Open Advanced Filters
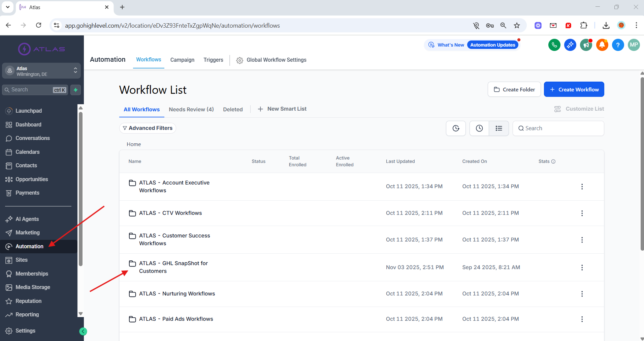Viewport: 644px width, 341px height. coord(148,128)
